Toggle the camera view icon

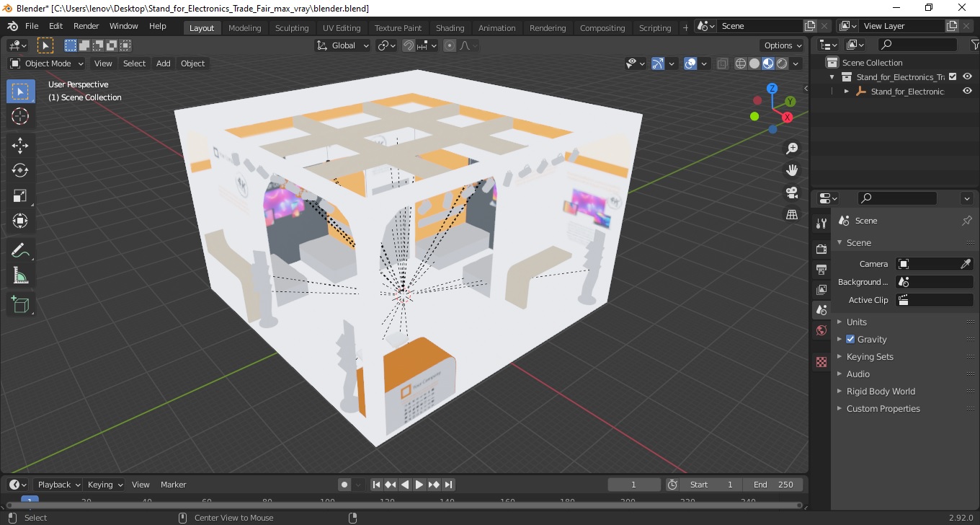pyautogui.click(x=792, y=193)
